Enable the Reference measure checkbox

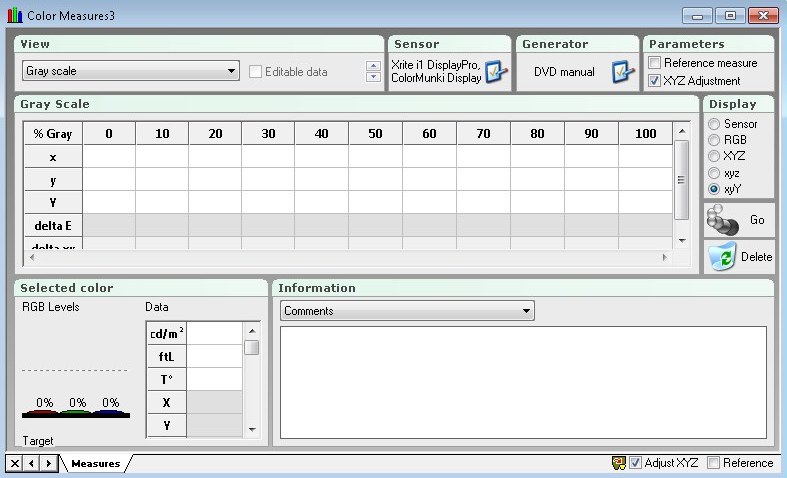point(655,63)
